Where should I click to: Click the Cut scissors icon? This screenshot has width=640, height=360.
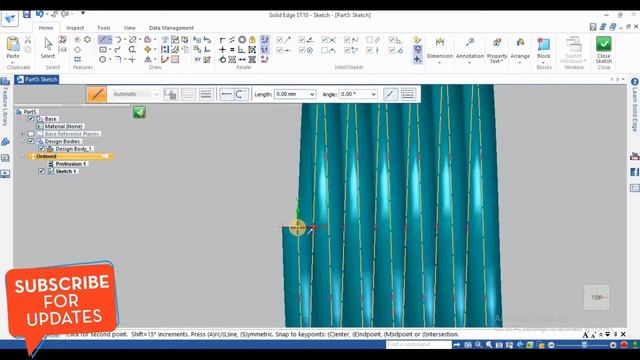point(28,40)
